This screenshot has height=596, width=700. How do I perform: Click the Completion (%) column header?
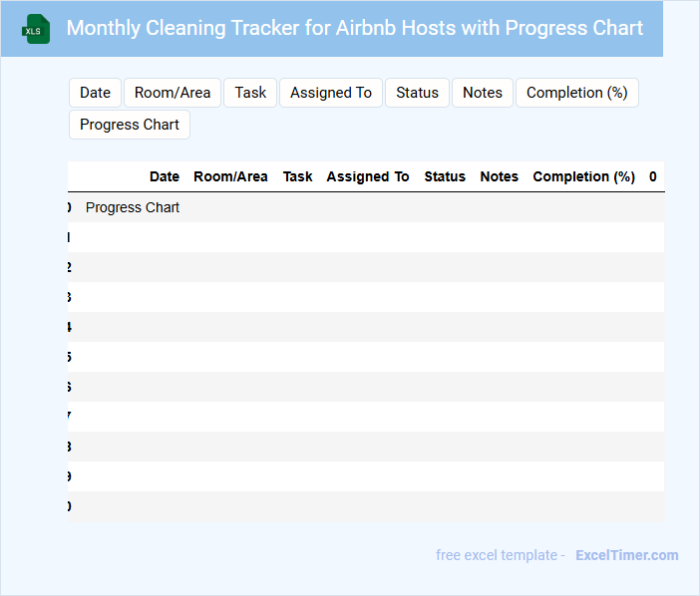583,176
